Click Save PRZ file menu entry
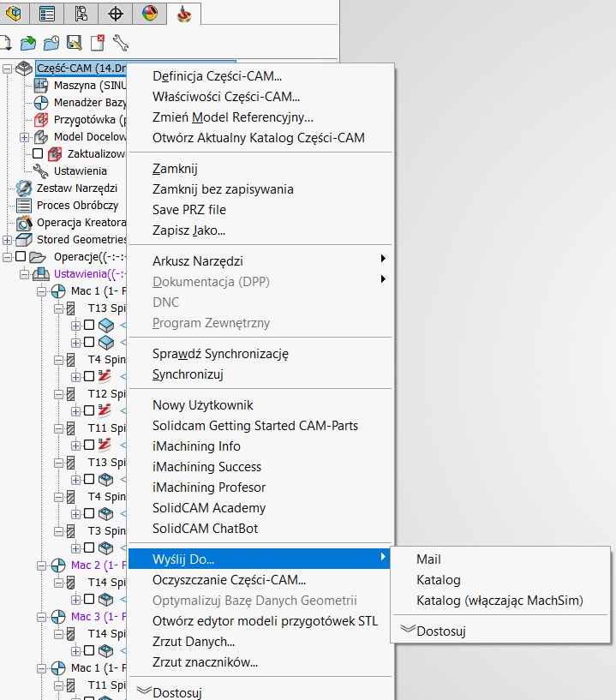 pos(260,209)
